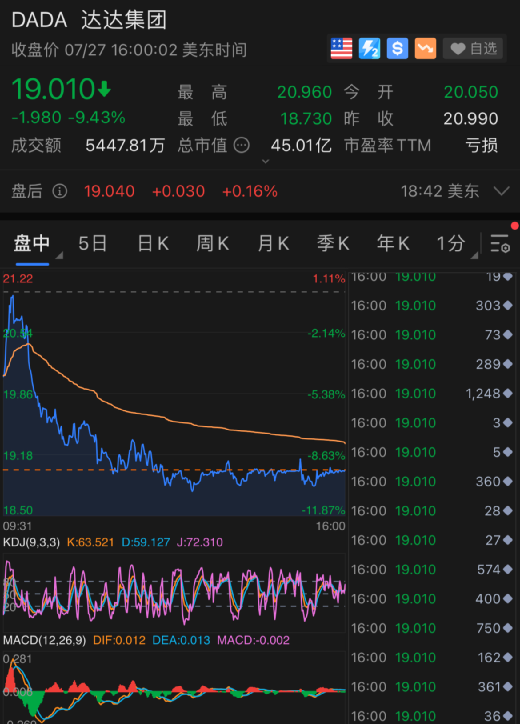Tap the 成交额 value 5447.81万

point(125,145)
